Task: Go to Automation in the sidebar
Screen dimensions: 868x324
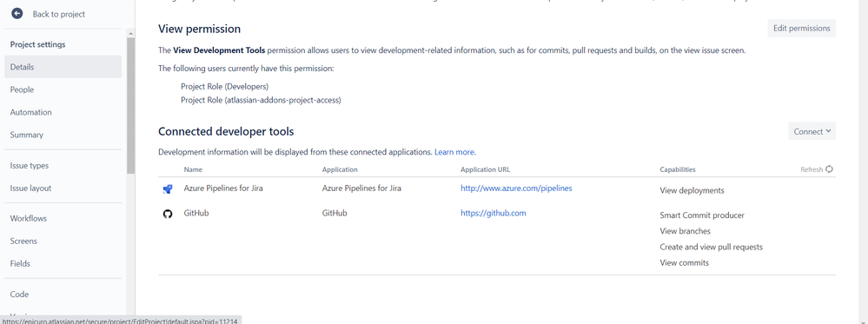Action: [x=63, y=112]
